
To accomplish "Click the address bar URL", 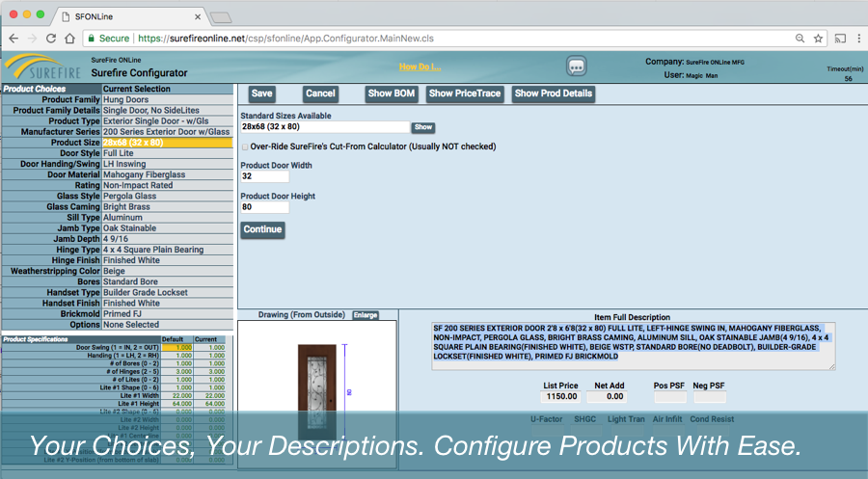I will [285, 39].
